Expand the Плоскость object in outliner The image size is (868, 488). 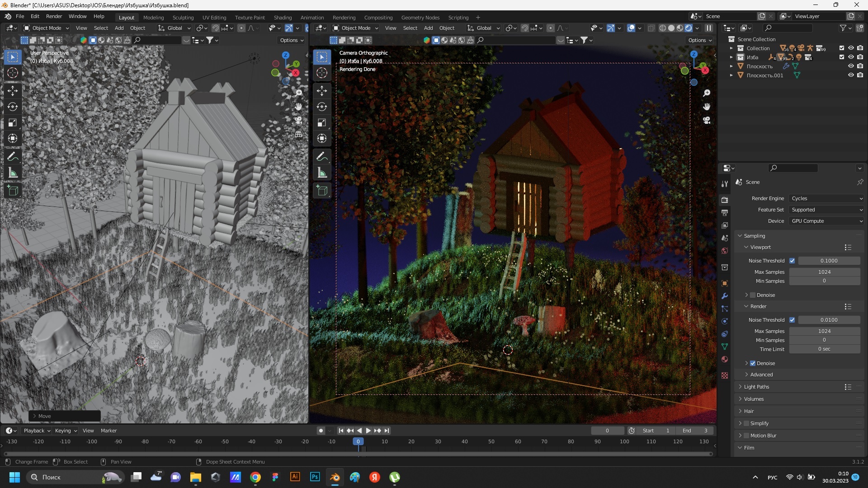click(731, 66)
